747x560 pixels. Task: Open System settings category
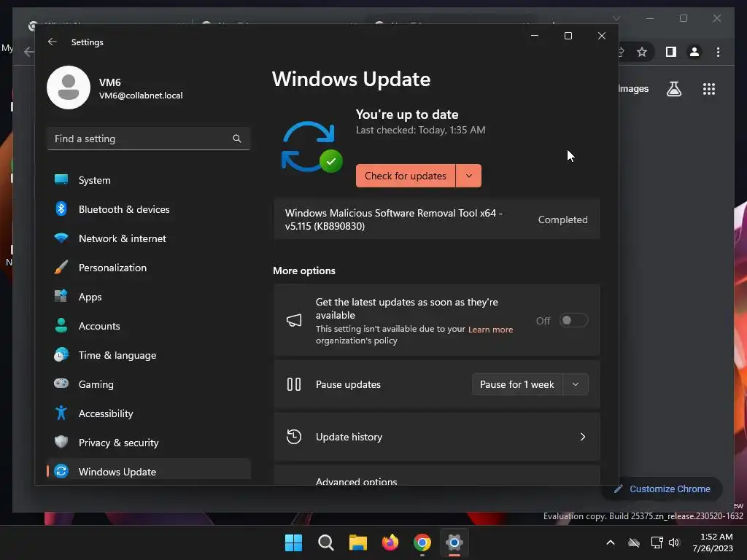point(149,180)
